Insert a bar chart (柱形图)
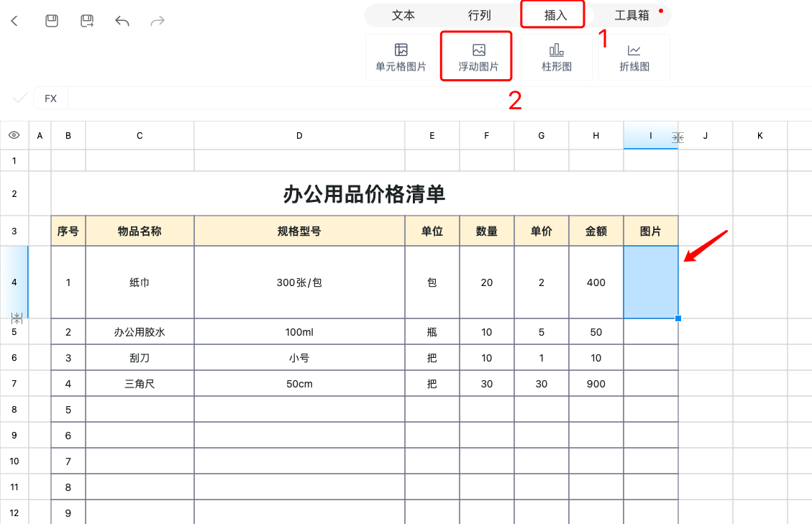This screenshot has height=524, width=812. pos(557,57)
